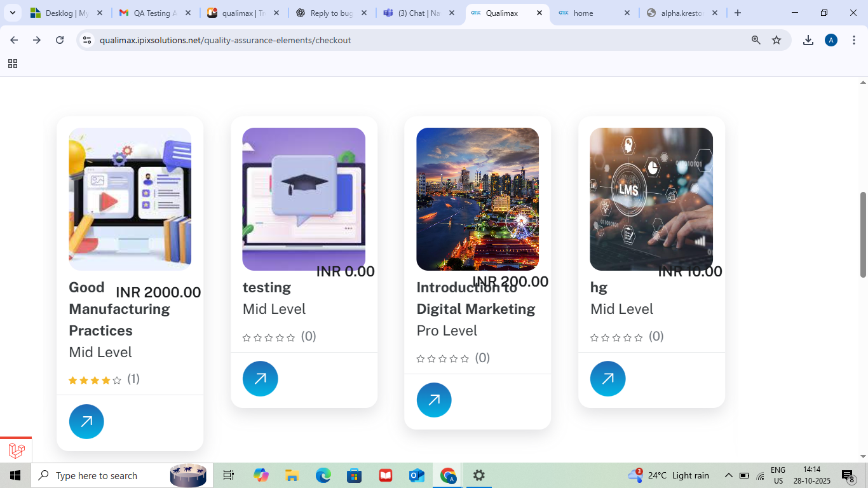Bookmark this page with the star icon

click(776, 40)
